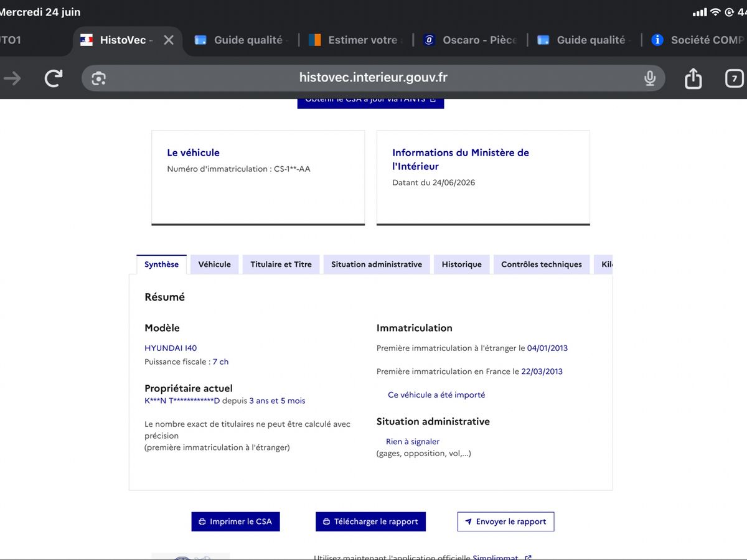Screen dimensions: 747x560
Task: Click the Envoyer le rapport button
Action: click(x=505, y=521)
